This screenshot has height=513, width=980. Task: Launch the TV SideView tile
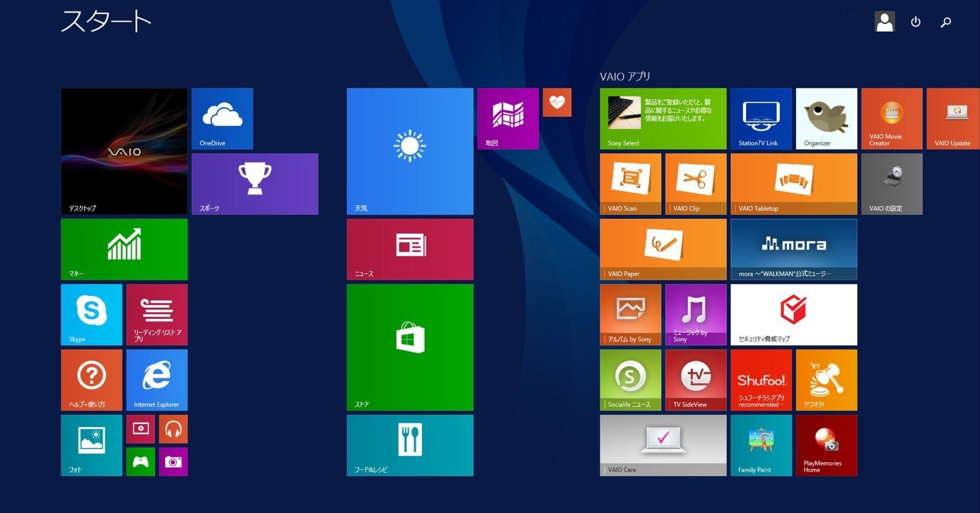[696, 380]
